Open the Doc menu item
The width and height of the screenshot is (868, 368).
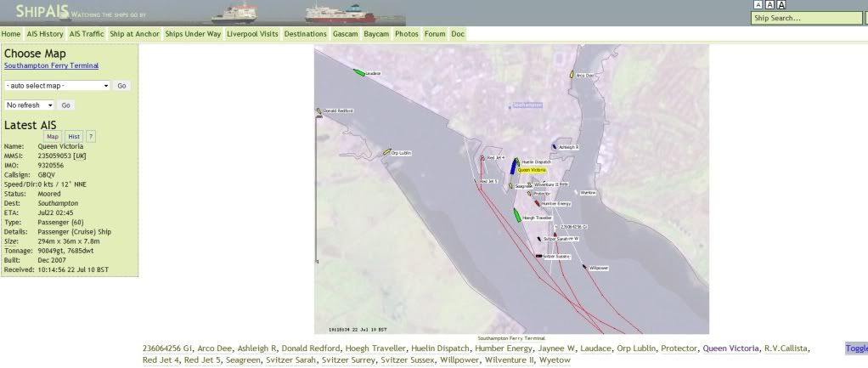click(458, 34)
